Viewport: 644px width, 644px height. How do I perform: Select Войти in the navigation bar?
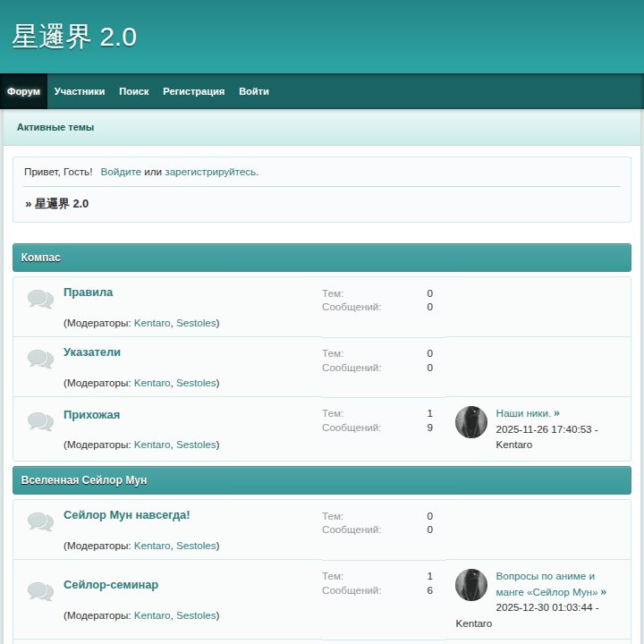coord(254,91)
